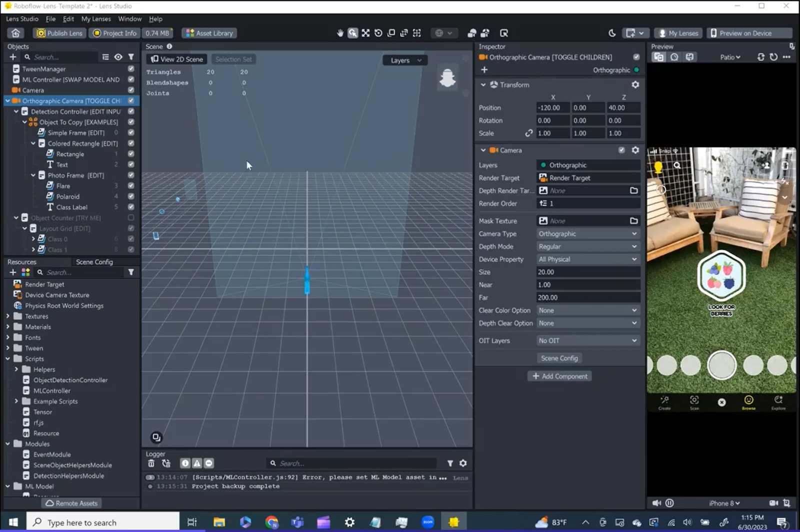Open the My Lenses menu
The width and height of the screenshot is (800, 532).
click(x=96, y=19)
